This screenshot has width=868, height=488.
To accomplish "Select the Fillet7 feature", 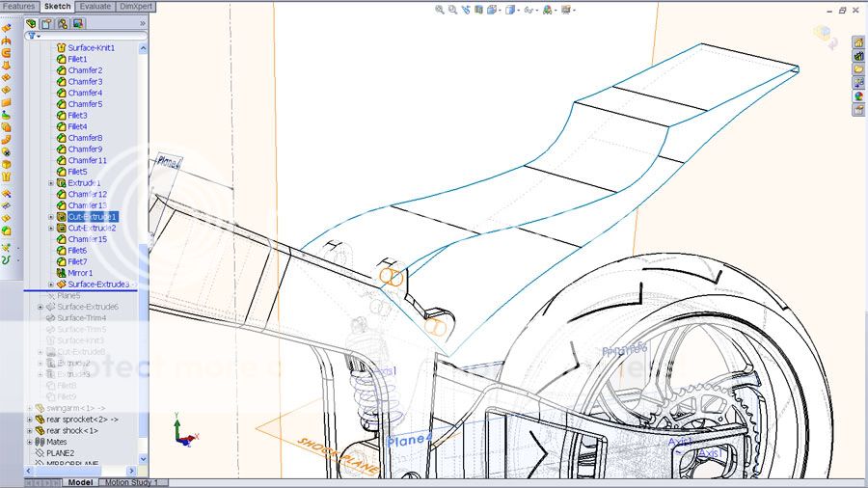I will click(x=77, y=261).
